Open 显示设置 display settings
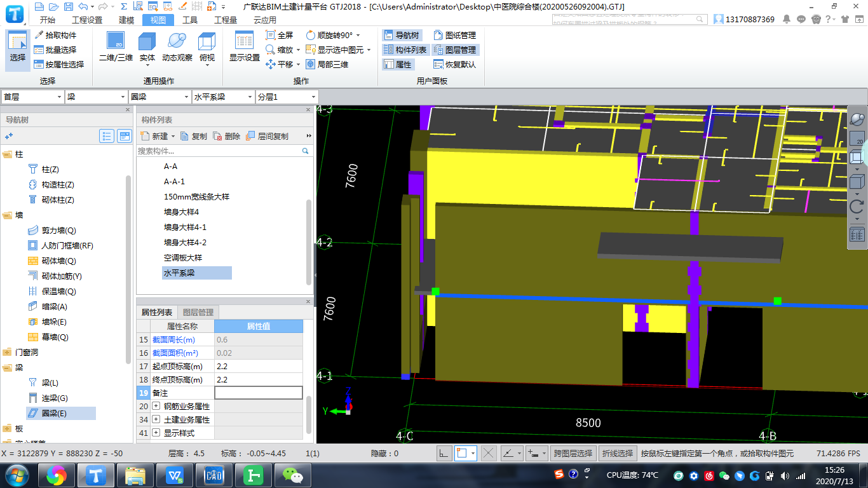 [x=245, y=48]
